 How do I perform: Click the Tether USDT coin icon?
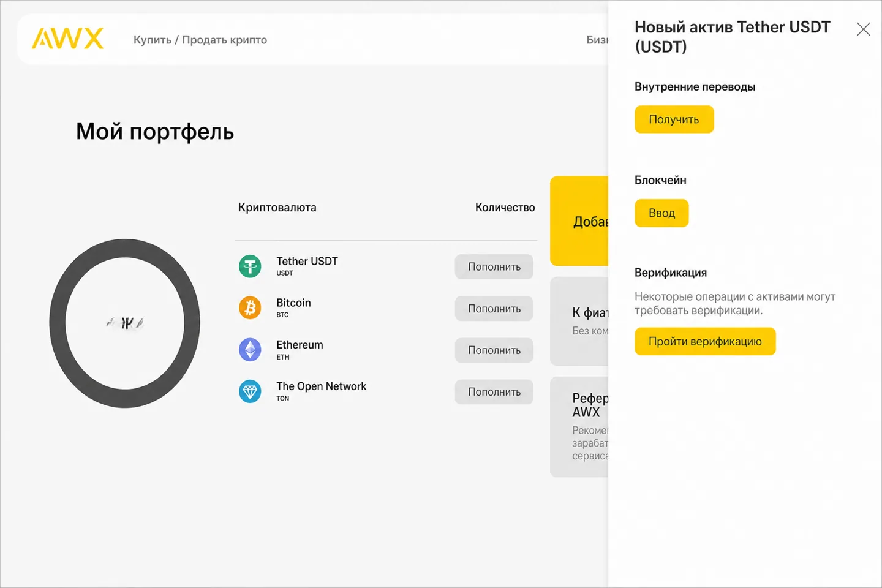pyautogui.click(x=250, y=266)
